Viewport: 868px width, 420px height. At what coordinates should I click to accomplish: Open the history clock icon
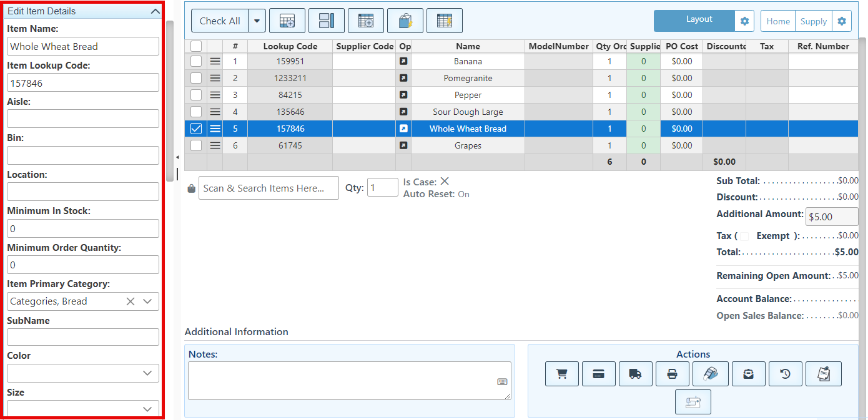(x=785, y=374)
